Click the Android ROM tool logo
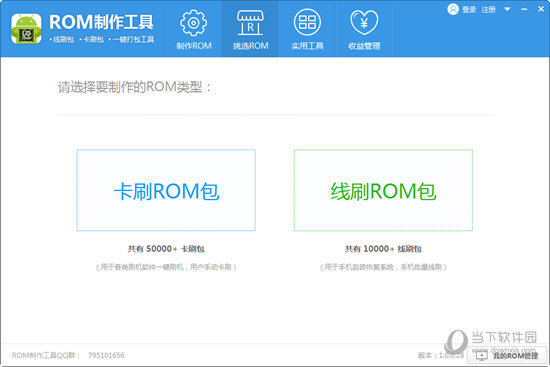This screenshot has height=367, width=550. tap(26, 29)
